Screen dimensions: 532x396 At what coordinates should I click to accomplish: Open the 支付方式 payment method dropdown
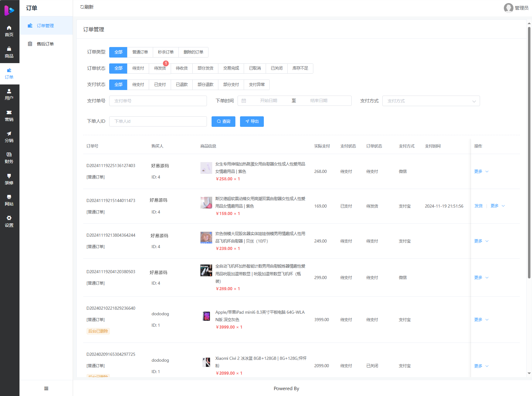click(431, 101)
